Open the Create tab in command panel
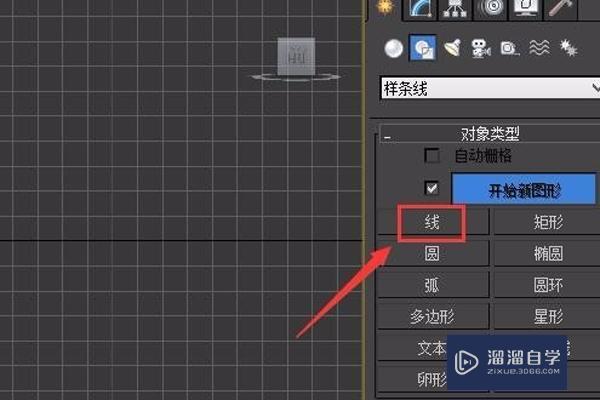The height and width of the screenshot is (400, 600). click(385, 8)
